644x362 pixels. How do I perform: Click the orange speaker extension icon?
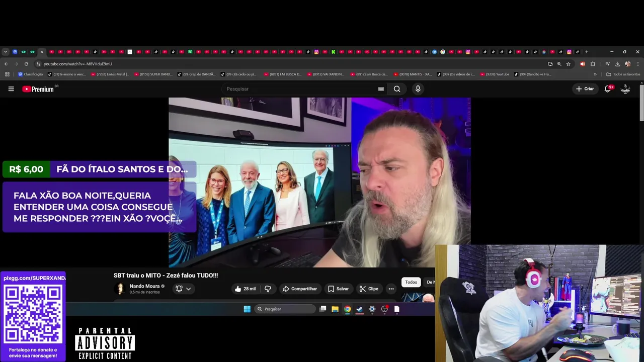tap(582, 64)
